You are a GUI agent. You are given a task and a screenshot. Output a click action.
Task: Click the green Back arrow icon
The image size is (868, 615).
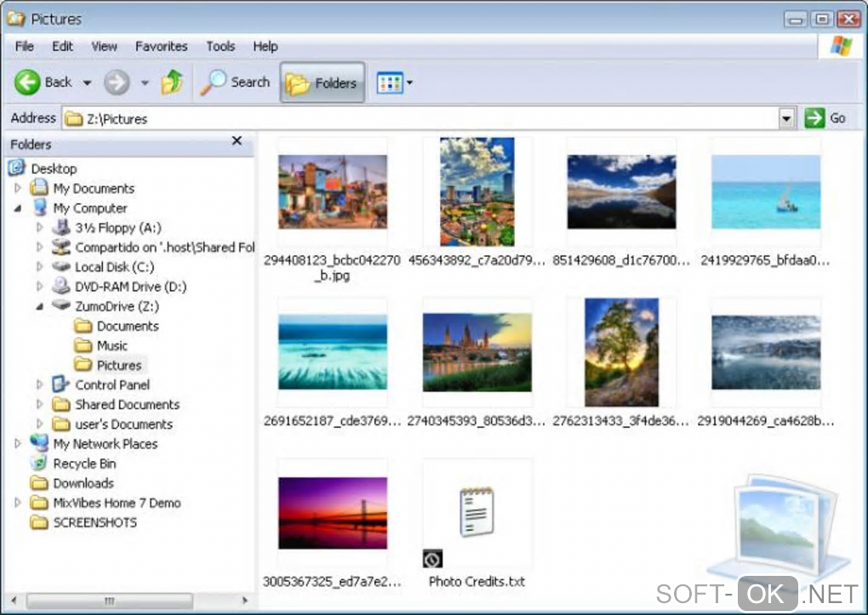27,83
